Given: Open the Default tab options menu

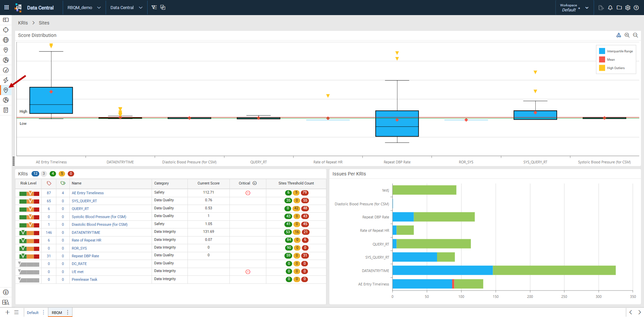Looking at the screenshot, I should coord(44,312).
